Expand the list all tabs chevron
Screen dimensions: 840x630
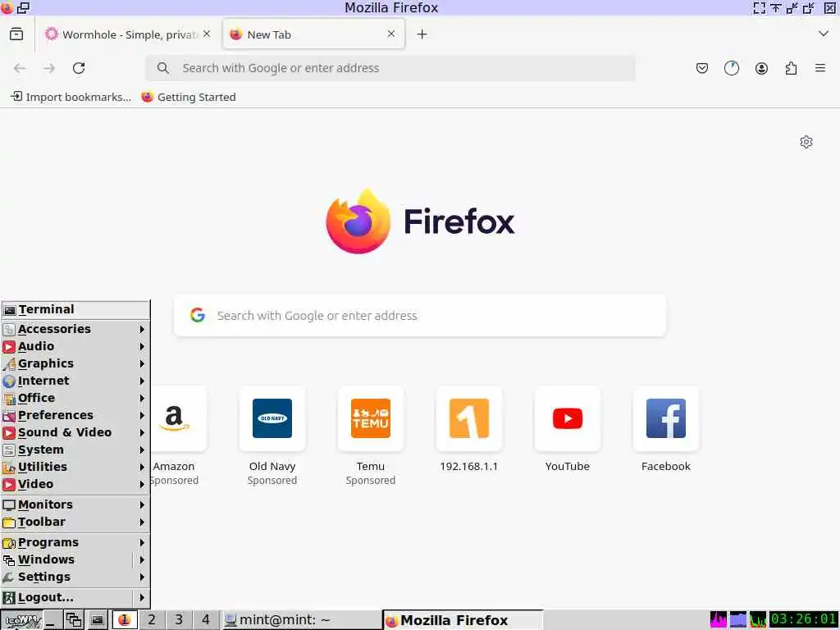tap(824, 34)
